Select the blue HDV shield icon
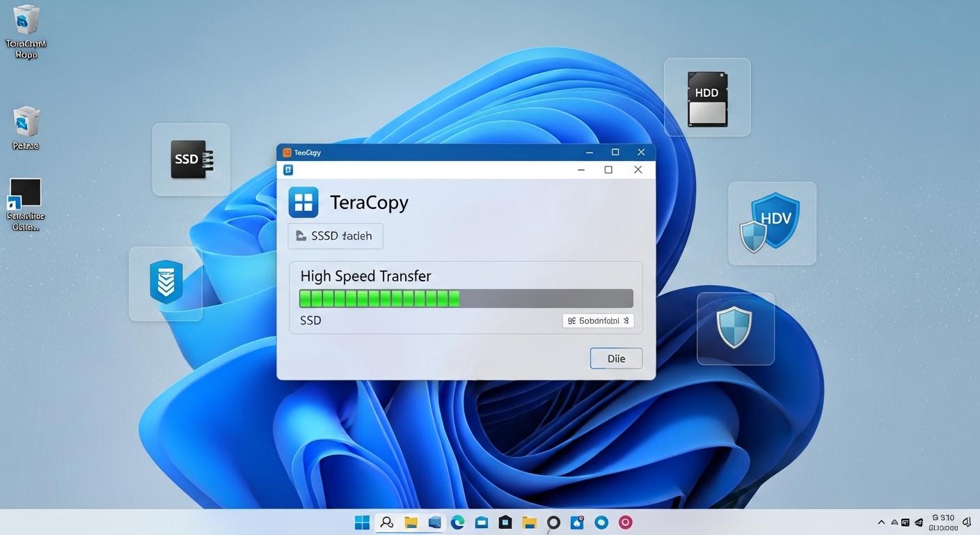Viewport: 980px width, 535px height. [x=772, y=222]
